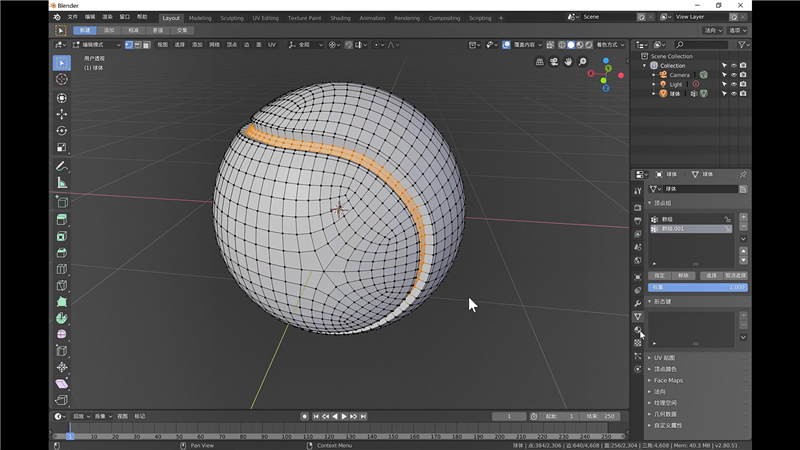This screenshot has height=450, width=800.
Task: Switch to wireframe viewport shading
Action: [562, 45]
